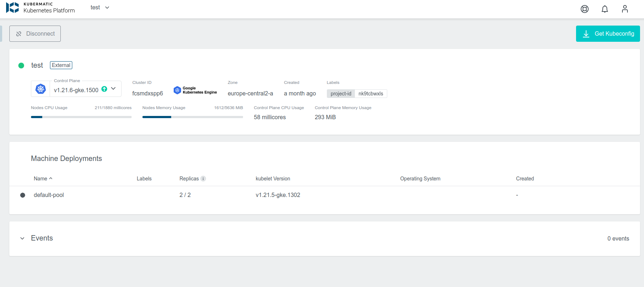The image size is (644, 287).
Task: Click the Kubernetes wheel icon
Action: (41, 89)
